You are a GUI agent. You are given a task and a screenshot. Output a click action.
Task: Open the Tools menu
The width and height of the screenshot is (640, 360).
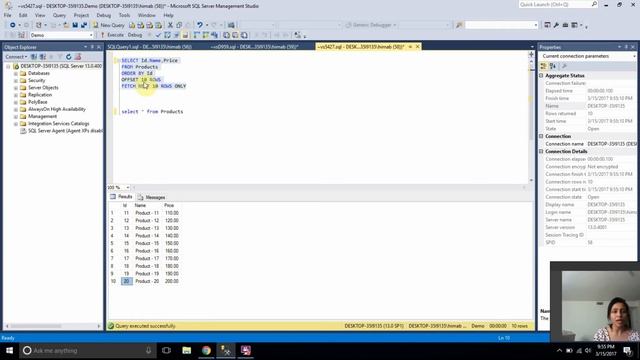pyautogui.click(x=124, y=15)
